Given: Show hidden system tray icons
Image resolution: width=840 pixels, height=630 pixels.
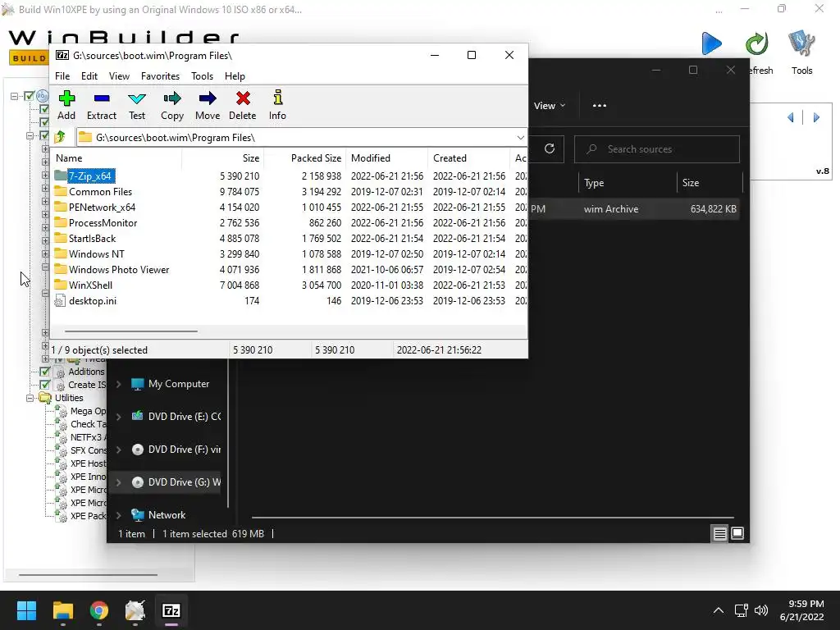Looking at the screenshot, I should point(719,610).
